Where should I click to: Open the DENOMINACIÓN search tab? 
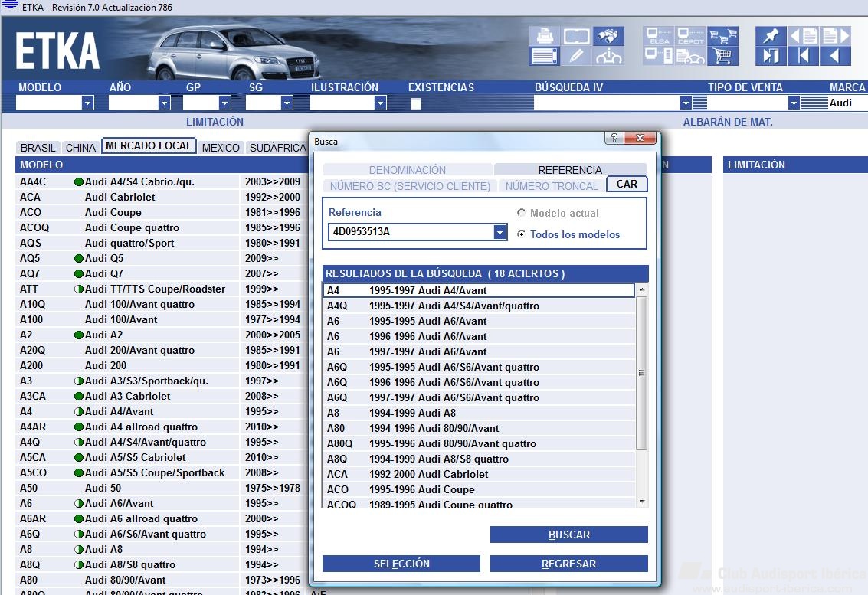[408, 170]
